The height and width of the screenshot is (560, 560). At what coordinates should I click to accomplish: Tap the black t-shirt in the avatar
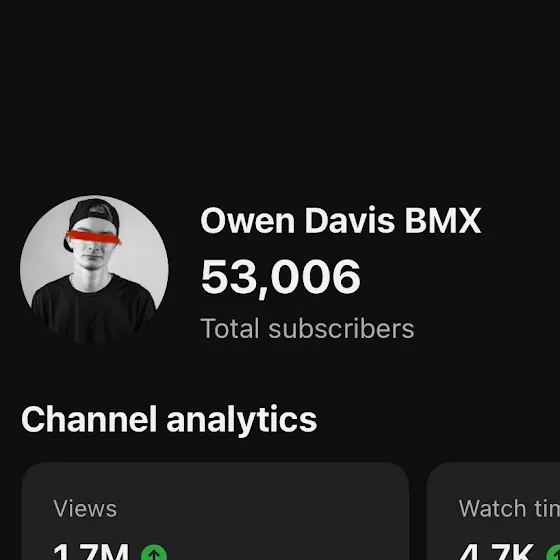click(x=94, y=309)
